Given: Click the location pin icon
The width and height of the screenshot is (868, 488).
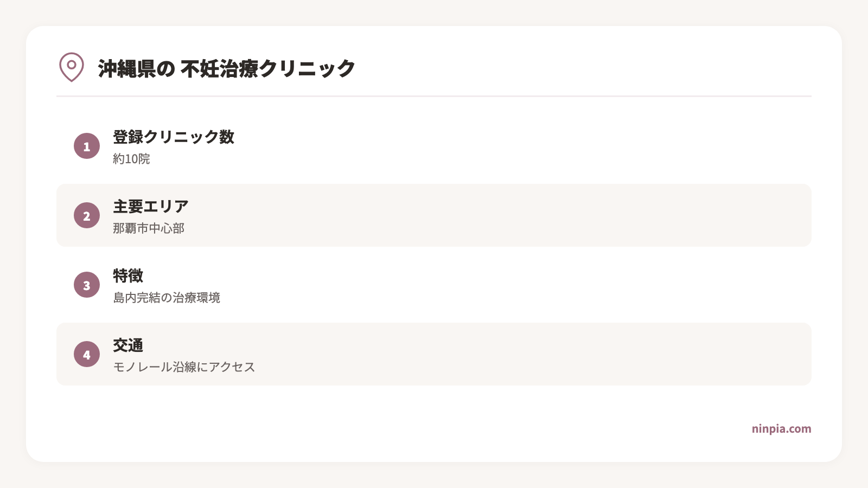Looking at the screenshot, I should (x=72, y=67).
